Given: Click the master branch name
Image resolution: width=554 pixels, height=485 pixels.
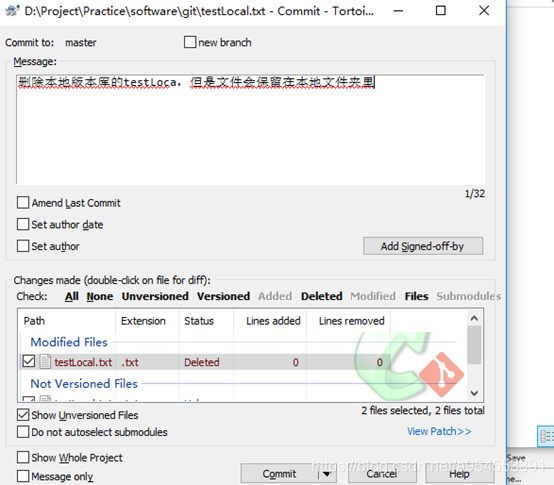Looking at the screenshot, I should click(x=81, y=43).
